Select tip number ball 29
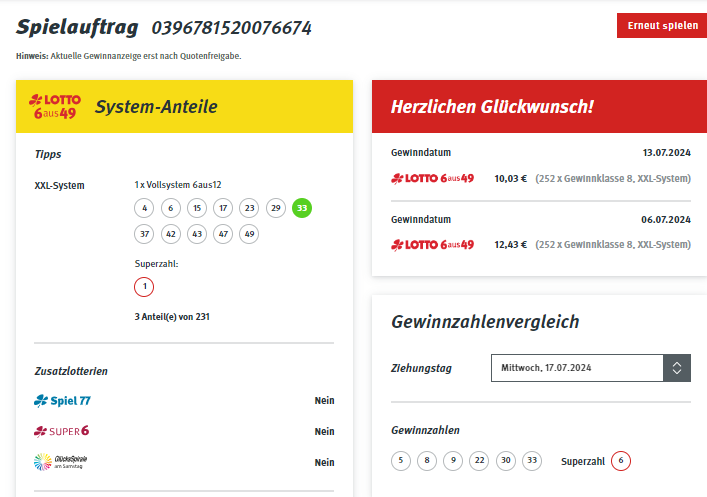707x497 pixels. tap(275, 208)
